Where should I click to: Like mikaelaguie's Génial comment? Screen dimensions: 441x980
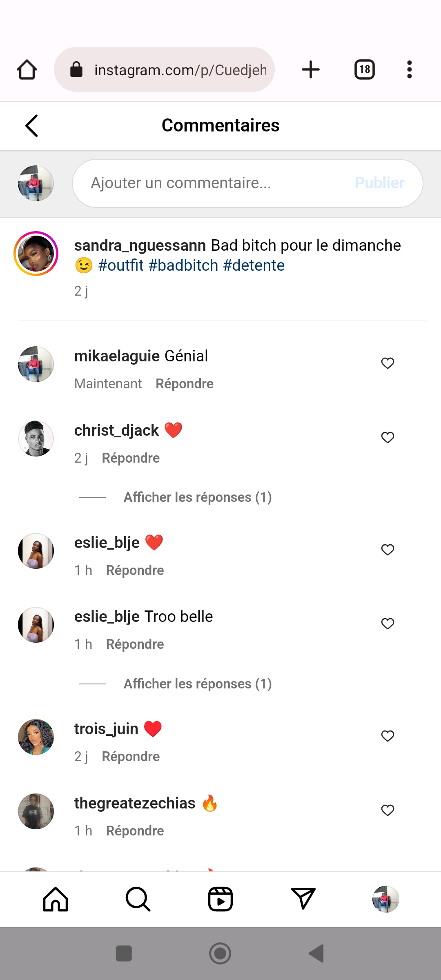tap(388, 363)
